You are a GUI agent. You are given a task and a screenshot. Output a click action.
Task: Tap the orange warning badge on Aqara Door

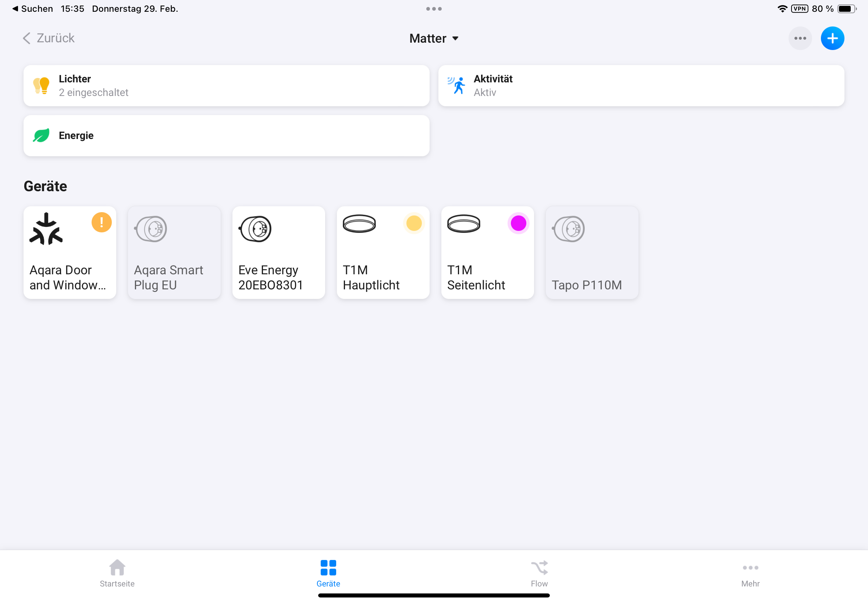click(x=101, y=222)
